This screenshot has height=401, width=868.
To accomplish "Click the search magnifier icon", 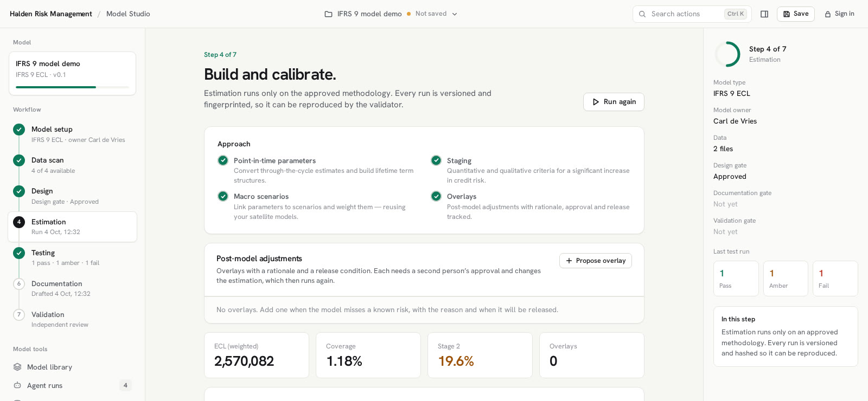I will point(642,14).
